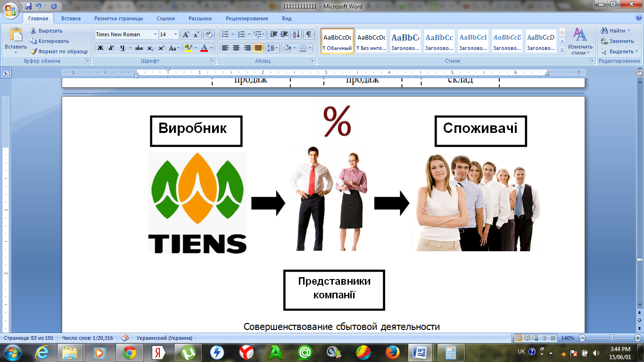
Task: Click 140% zoom level
Action: point(568,338)
